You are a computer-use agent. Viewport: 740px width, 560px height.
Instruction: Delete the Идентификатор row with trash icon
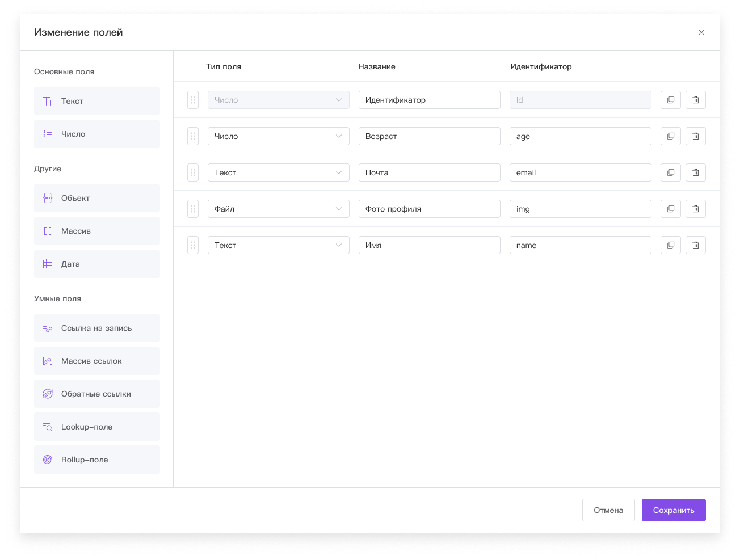click(x=695, y=100)
